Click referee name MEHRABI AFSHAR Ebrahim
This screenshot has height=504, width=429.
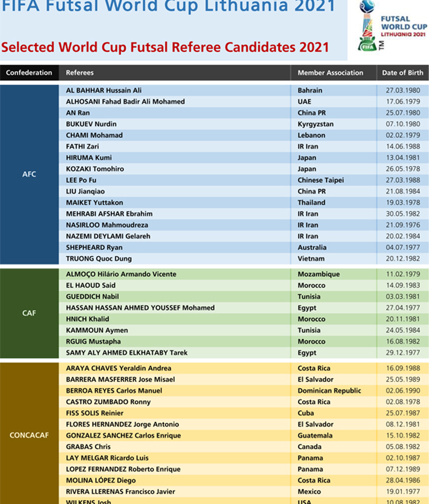pos(109,214)
